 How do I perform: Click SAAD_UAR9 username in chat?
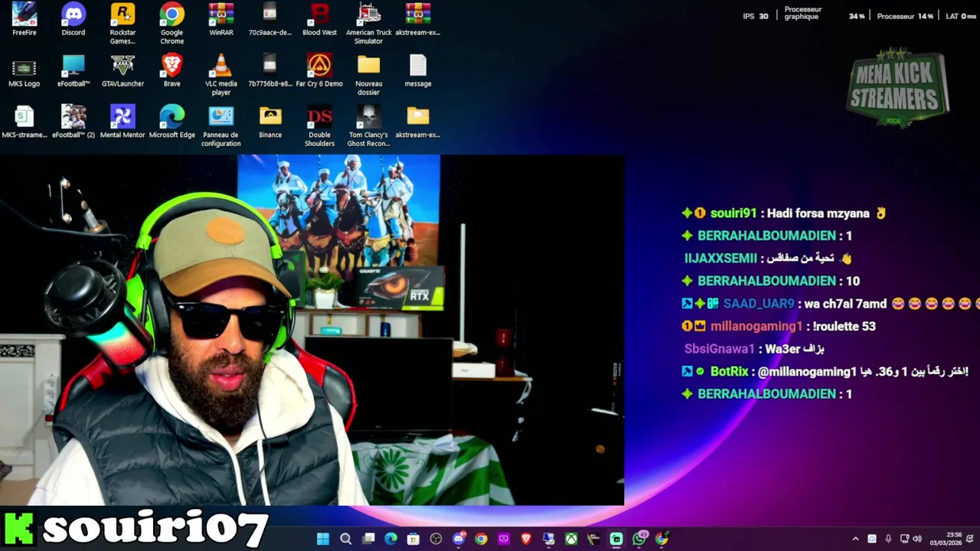(x=759, y=304)
